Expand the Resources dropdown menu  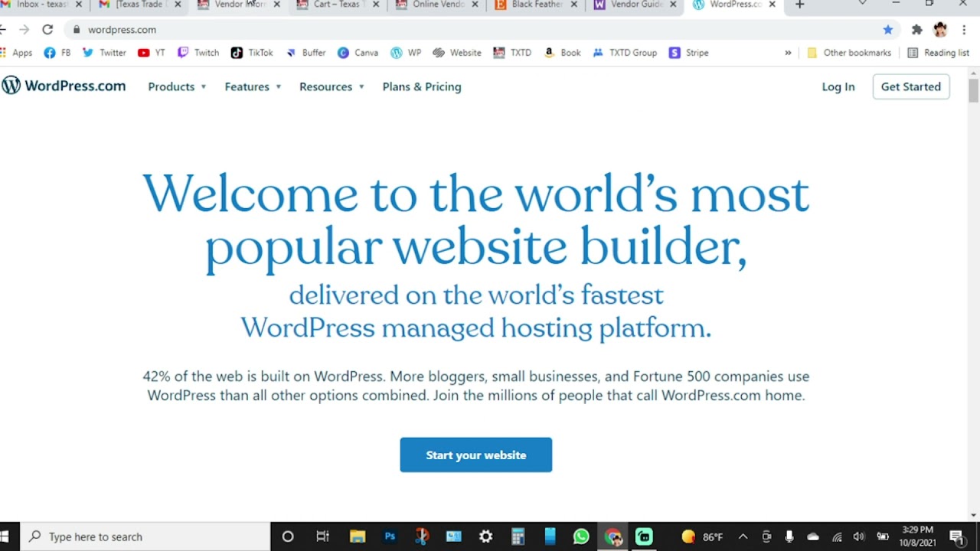332,86
